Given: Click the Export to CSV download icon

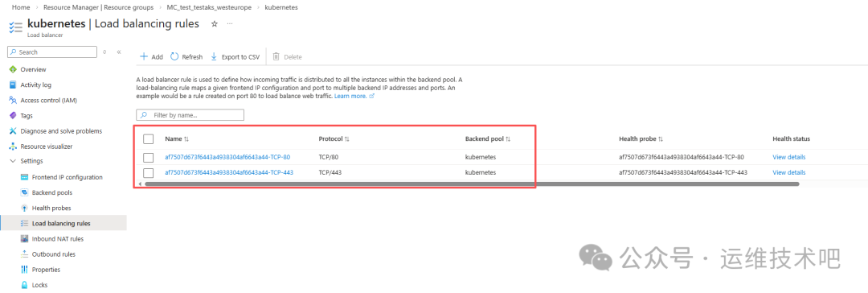Looking at the screenshot, I should tap(215, 56).
